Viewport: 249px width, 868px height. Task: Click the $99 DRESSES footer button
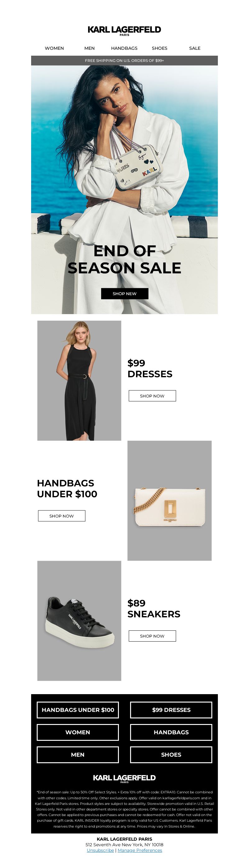171,710
